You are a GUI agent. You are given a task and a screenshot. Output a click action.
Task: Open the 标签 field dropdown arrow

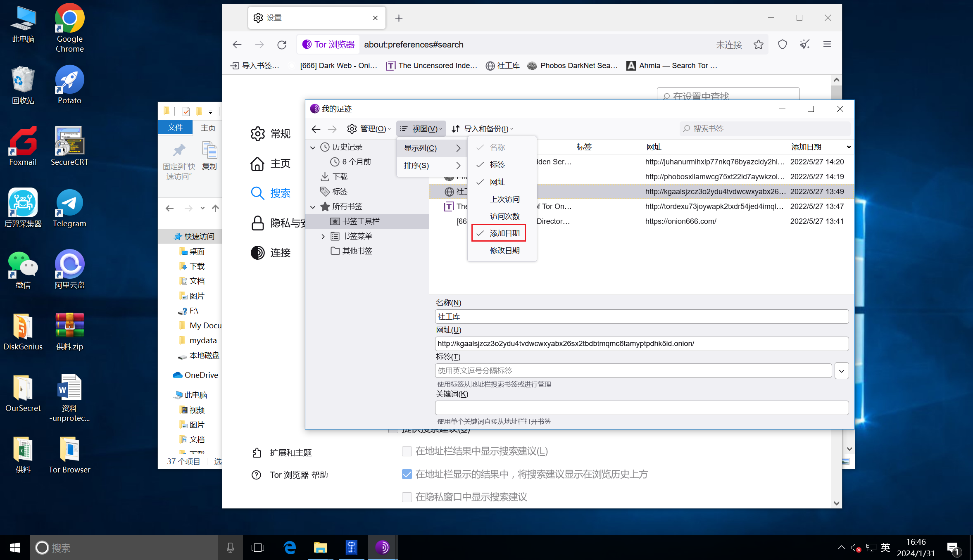841,371
